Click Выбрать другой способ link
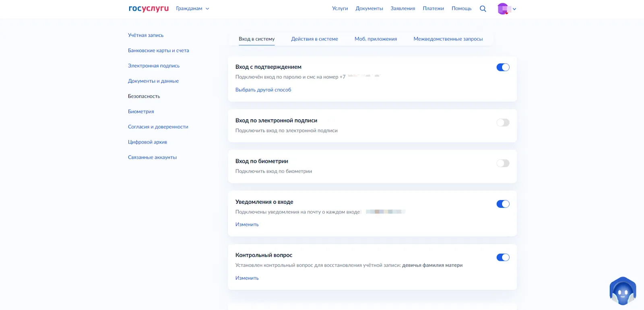The height and width of the screenshot is (310, 644). (x=263, y=90)
